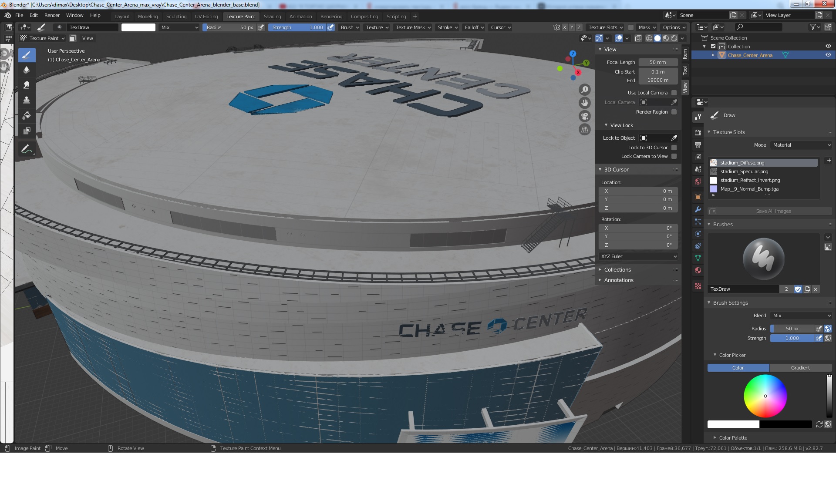Select the Soften tool

pyautogui.click(x=27, y=70)
